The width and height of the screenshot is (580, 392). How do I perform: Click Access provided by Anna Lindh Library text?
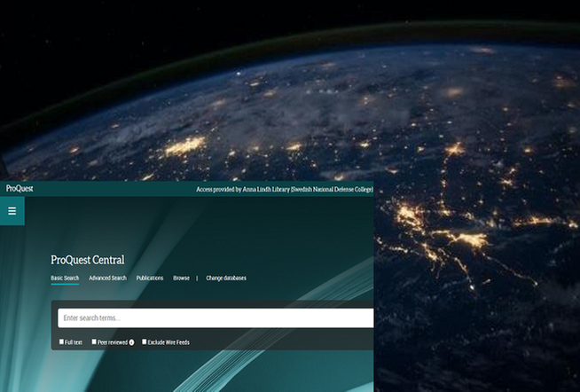click(285, 189)
